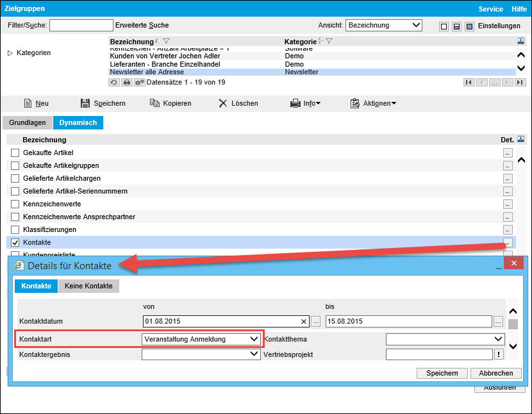Switch to Dynamisch tab

click(78, 123)
